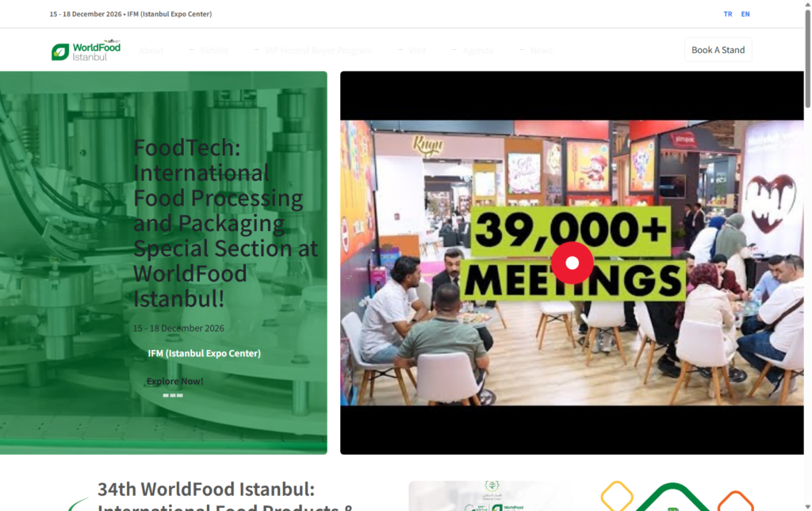Image resolution: width=812 pixels, height=511 pixels.
Task: Click the WorldFood Istanbul leaf logo
Action: point(86,50)
